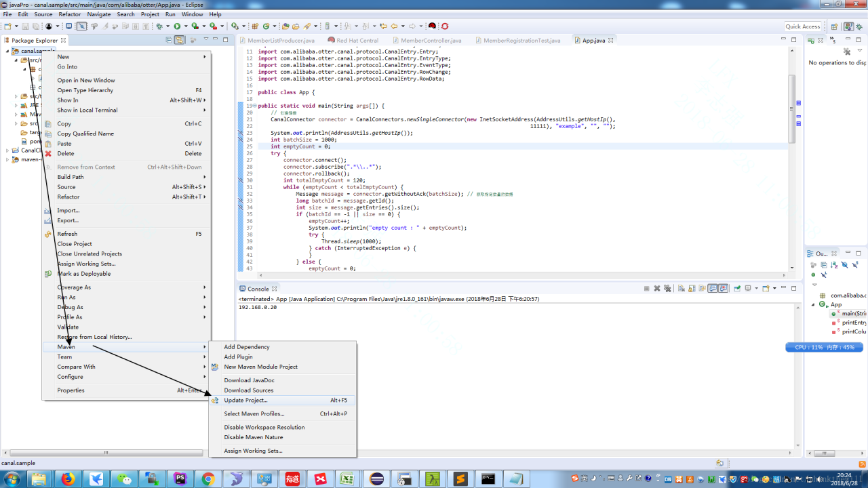Click Hide Fields icon in Outline
The width and height of the screenshot is (868, 488).
tap(844, 264)
